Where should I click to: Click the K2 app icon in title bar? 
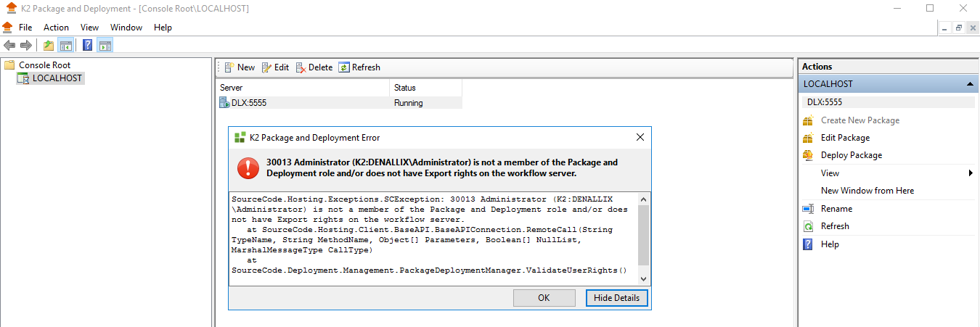point(9,9)
